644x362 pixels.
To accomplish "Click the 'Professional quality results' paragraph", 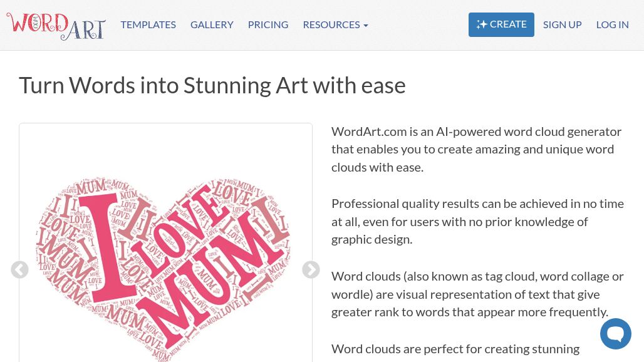I will [477, 221].
